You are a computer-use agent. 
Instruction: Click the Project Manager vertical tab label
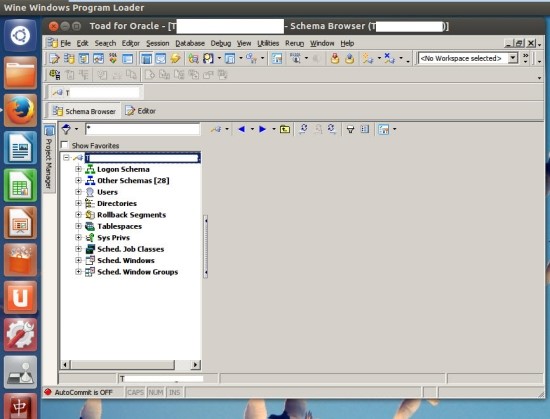click(x=49, y=163)
